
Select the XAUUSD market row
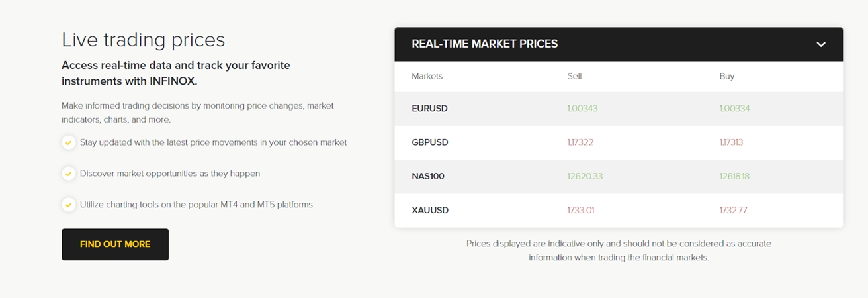(430, 210)
